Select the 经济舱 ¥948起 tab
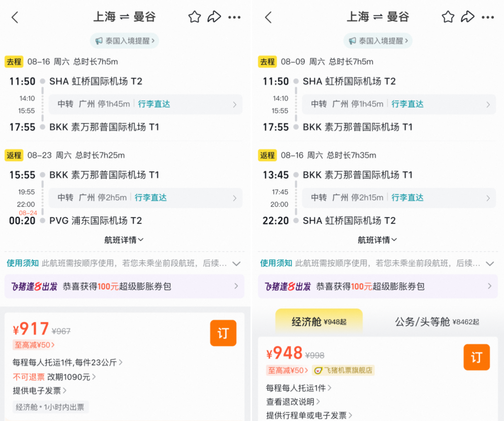Image resolution: width=504 pixels, height=421 pixels. 318,321
